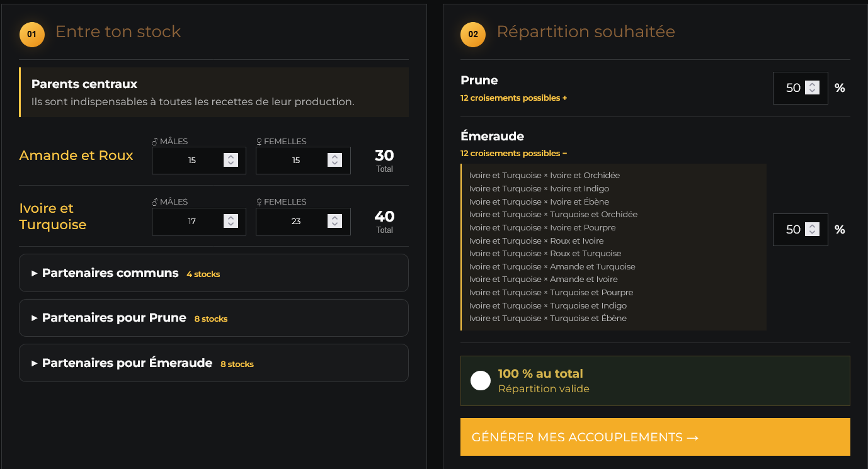Select row Ivoire et Turquoise × Roux et Turquoise
868x469 pixels.
545,254
